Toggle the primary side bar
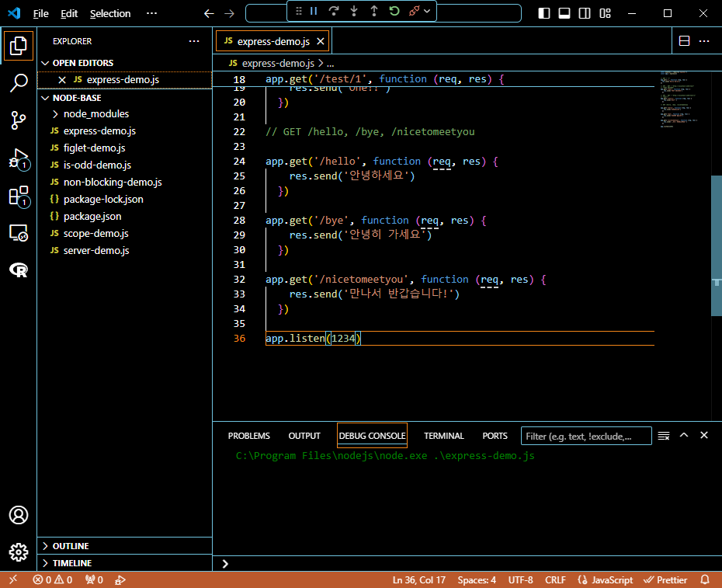This screenshot has height=588, width=722. pyautogui.click(x=544, y=13)
